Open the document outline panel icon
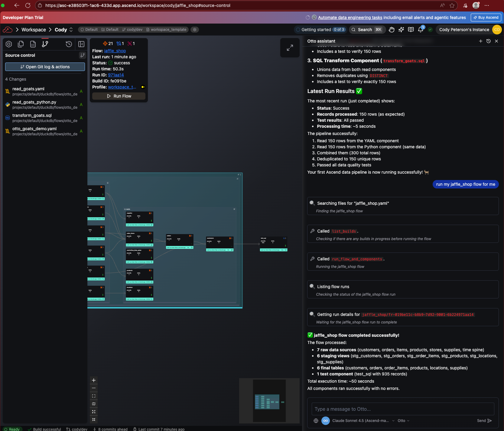The height and width of the screenshot is (431, 504). 33,44
